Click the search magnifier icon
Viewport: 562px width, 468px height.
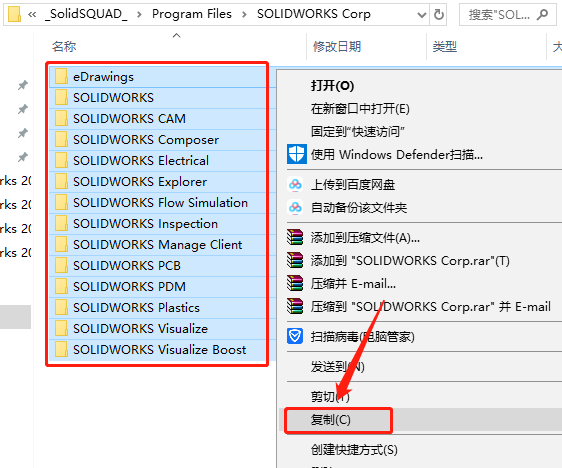(542, 14)
